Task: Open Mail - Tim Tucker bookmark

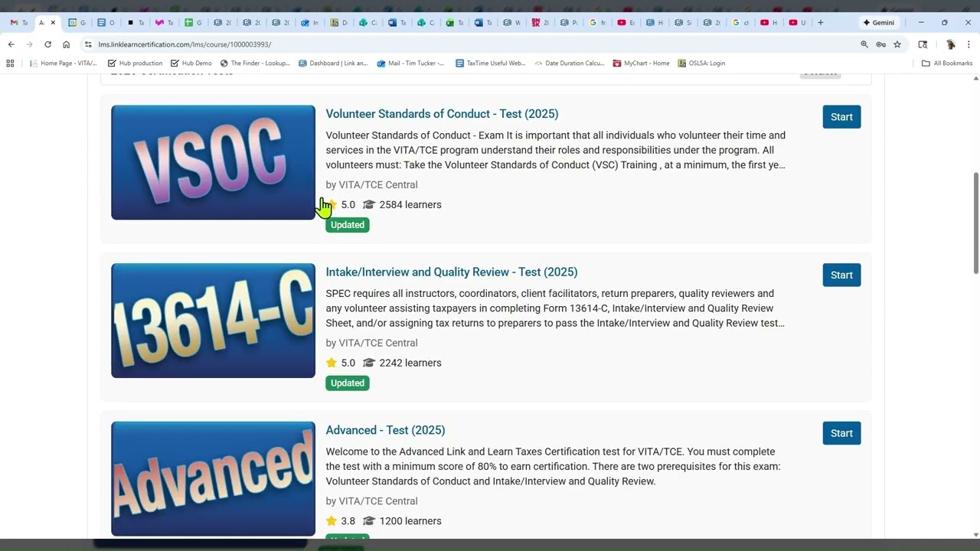Action: tap(410, 64)
